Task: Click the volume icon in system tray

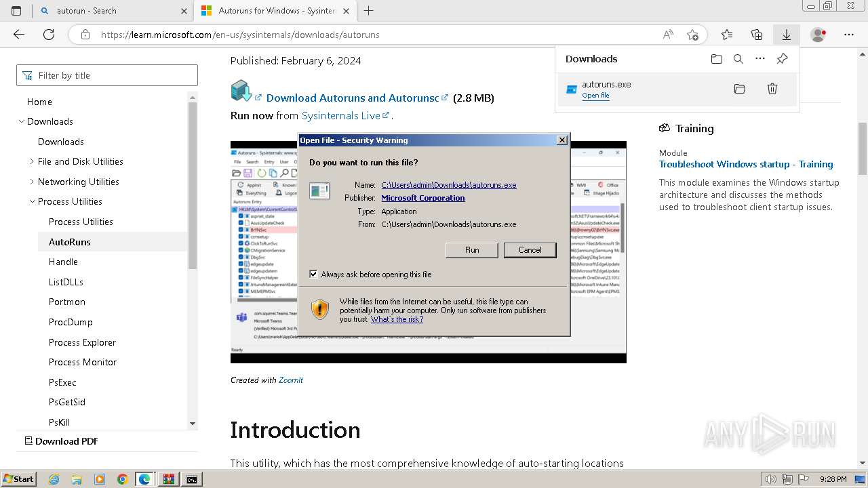Action: (x=770, y=479)
